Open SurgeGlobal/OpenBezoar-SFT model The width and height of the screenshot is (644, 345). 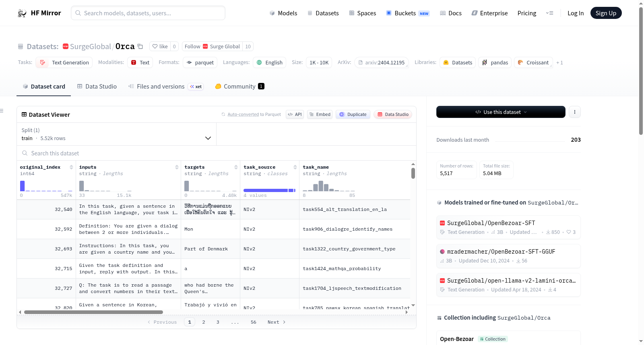click(x=508, y=227)
